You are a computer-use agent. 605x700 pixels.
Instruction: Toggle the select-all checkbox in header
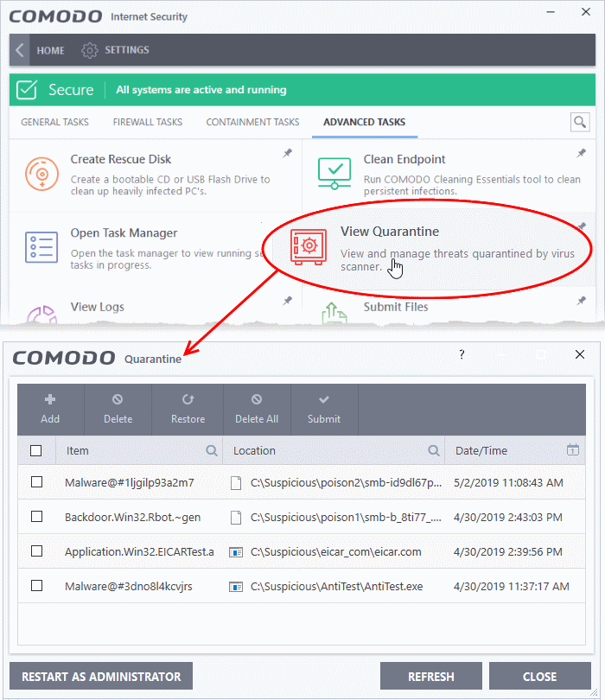pyautogui.click(x=36, y=450)
